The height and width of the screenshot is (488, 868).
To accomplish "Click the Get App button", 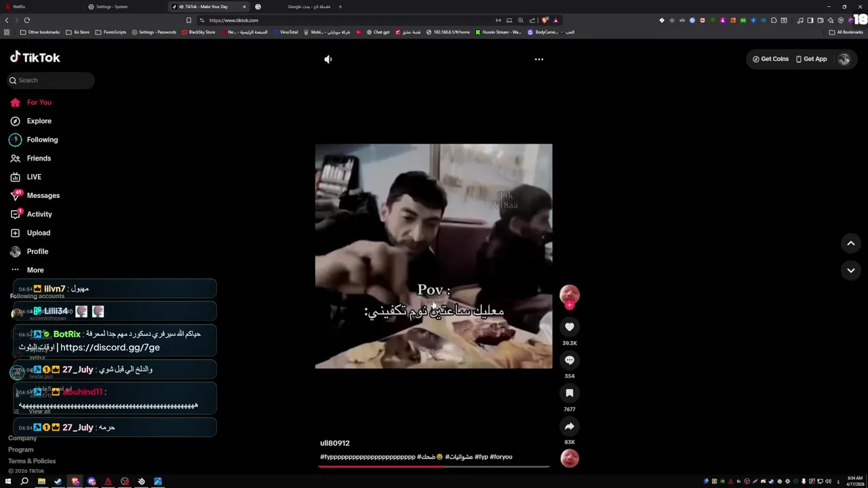I will point(811,59).
